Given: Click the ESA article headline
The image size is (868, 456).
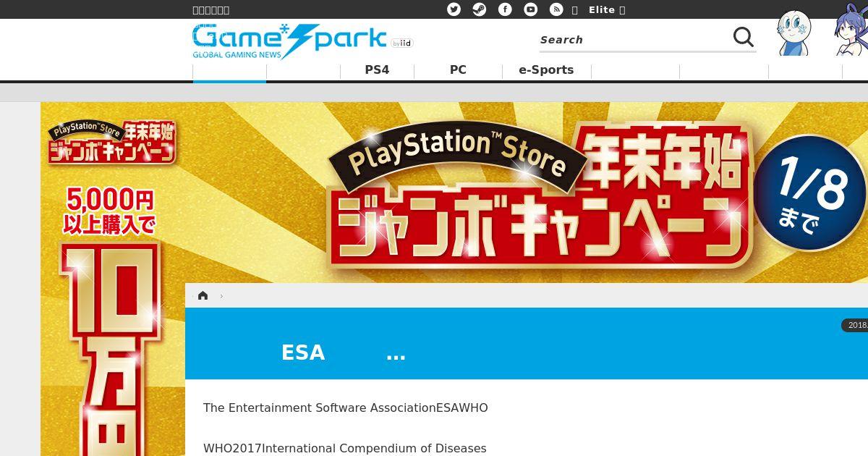Looking at the screenshot, I should tap(343, 352).
